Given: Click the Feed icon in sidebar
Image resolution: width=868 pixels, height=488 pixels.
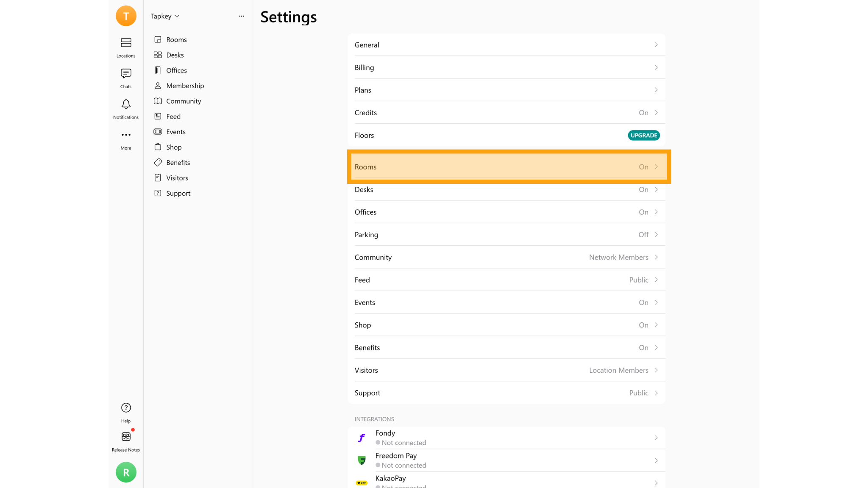Looking at the screenshot, I should [x=158, y=116].
